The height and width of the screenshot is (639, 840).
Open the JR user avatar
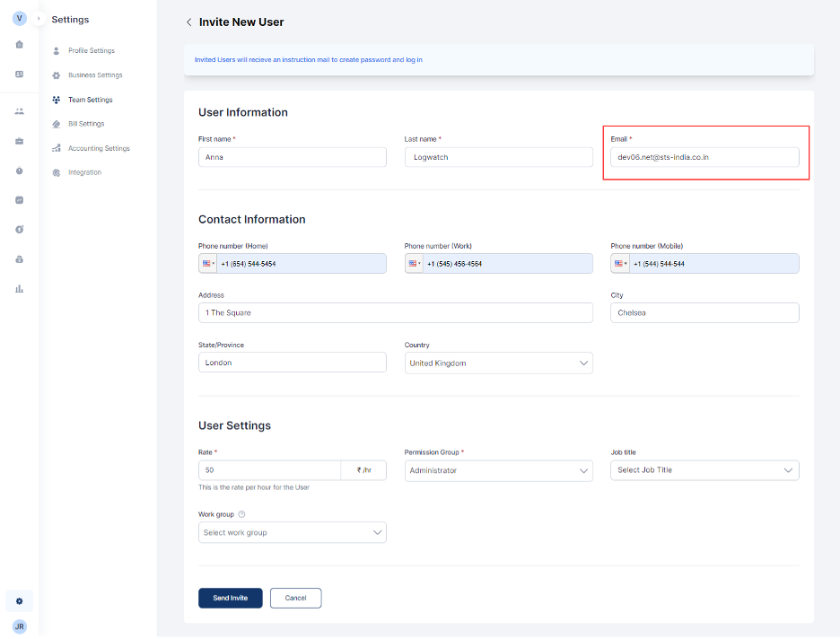19,626
